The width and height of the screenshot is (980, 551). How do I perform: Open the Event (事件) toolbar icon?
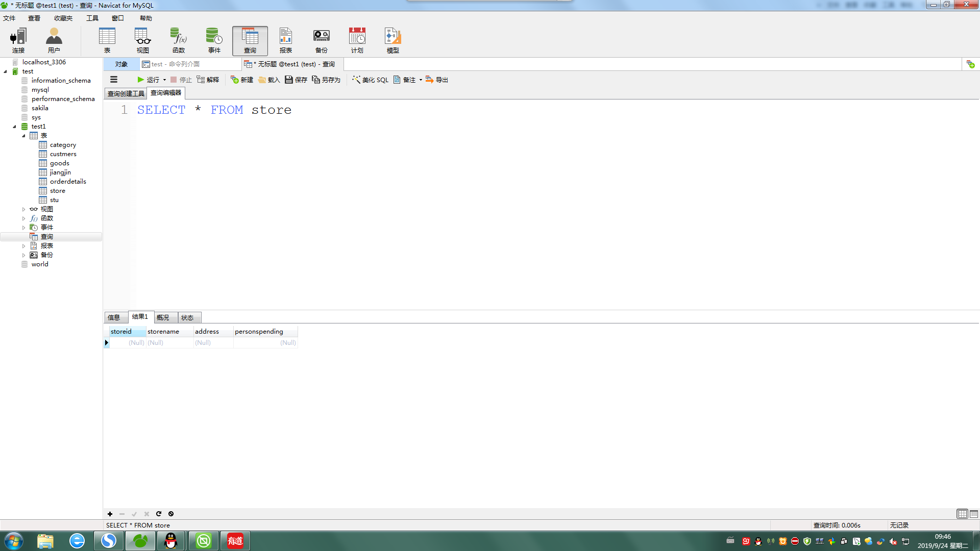[x=214, y=41]
